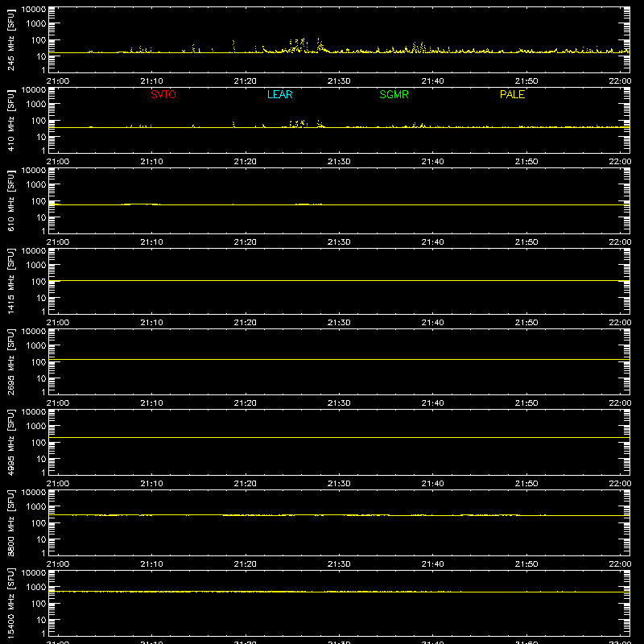This screenshot has height=644, width=644.
Task: Select the 1415 MHz [SFU] axis title
Action: tap(11, 281)
